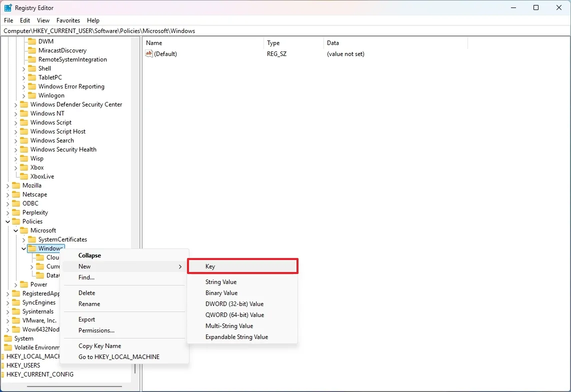This screenshot has height=392, width=571.
Task: Open the View menu
Action: pyautogui.click(x=43, y=20)
